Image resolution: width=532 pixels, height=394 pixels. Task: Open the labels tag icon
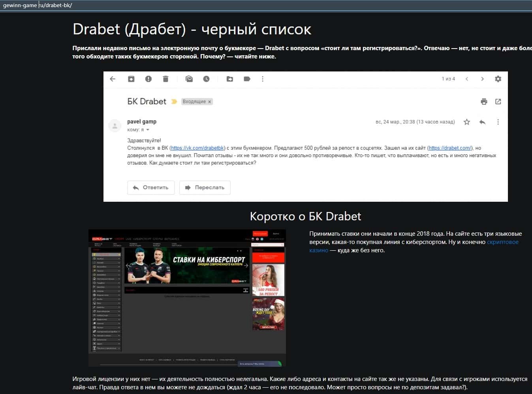tap(247, 79)
